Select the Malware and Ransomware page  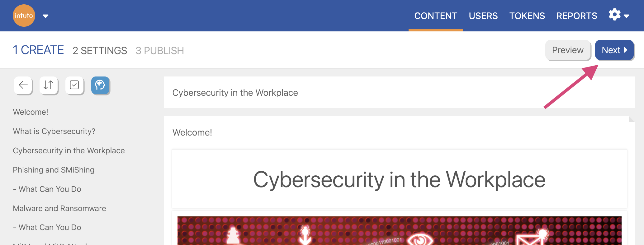point(59,208)
